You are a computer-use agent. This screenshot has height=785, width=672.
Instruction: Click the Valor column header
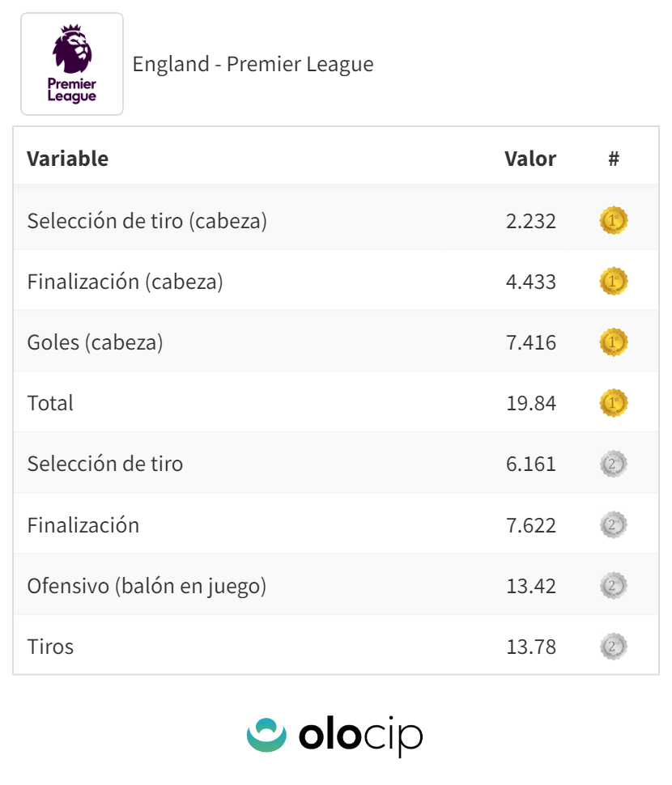pyautogui.click(x=530, y=159)
